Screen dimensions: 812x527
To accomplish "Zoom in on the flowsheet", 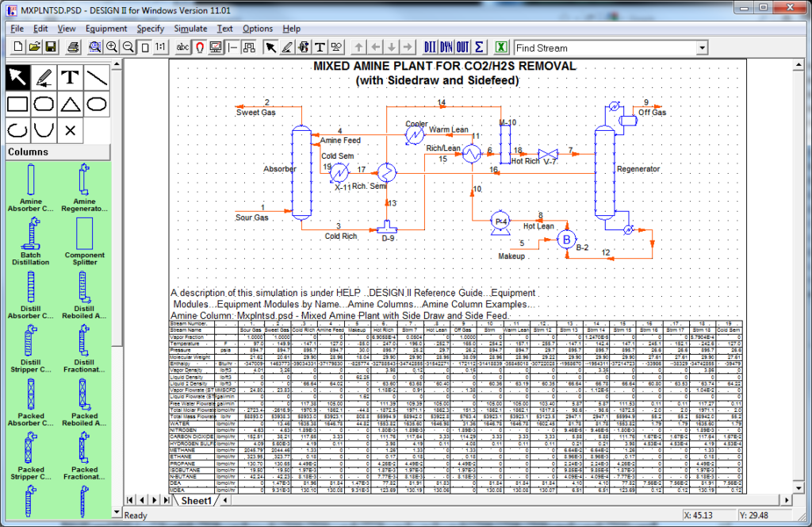I will pos(111,47).
